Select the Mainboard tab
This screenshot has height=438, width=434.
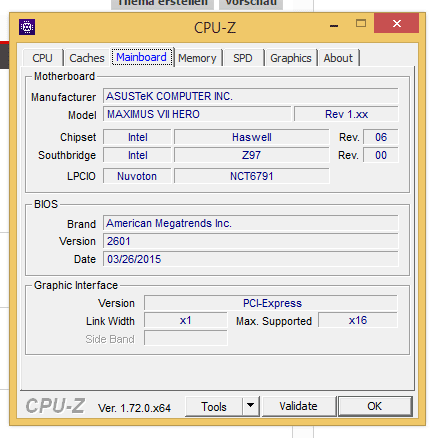pyautogui.click(x=142, y=57)
